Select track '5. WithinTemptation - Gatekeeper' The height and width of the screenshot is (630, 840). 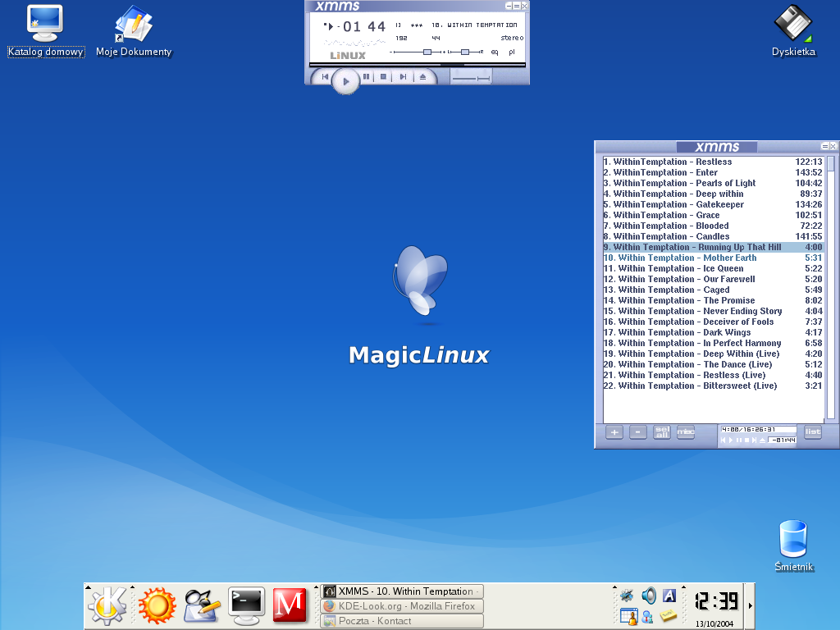[713, 204]
